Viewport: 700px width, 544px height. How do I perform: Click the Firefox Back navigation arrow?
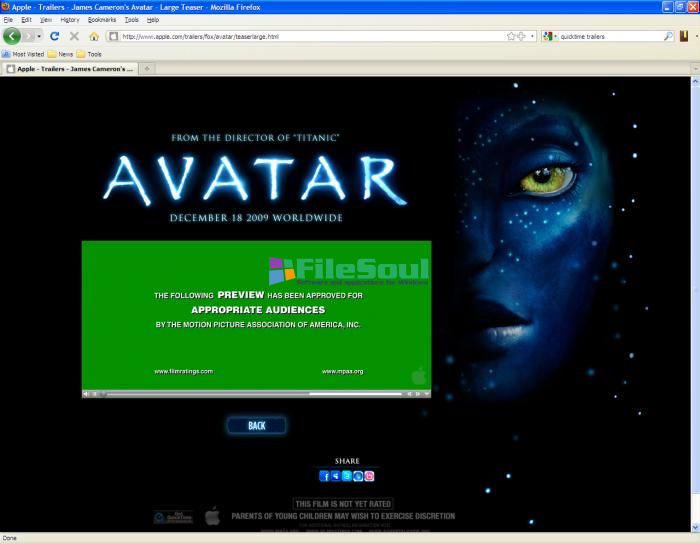click(12, 36)
